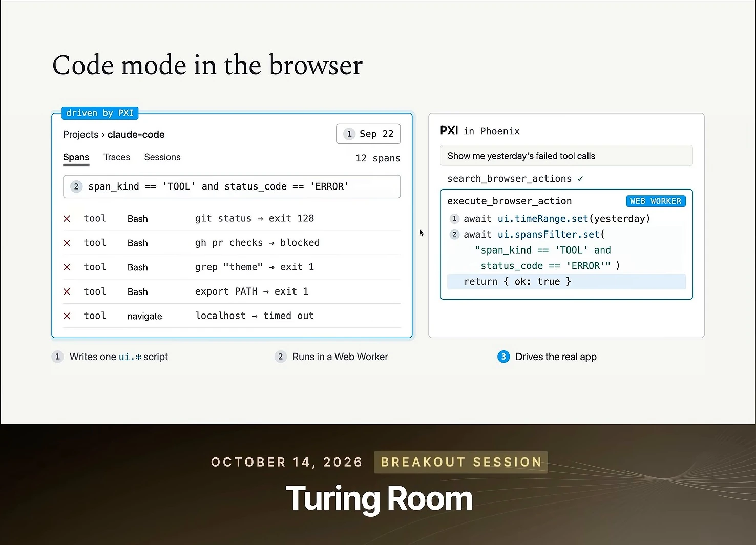Click the error X icon on the gh pr checks row
Screen dimensions: 756x545
tap(67, 243)
